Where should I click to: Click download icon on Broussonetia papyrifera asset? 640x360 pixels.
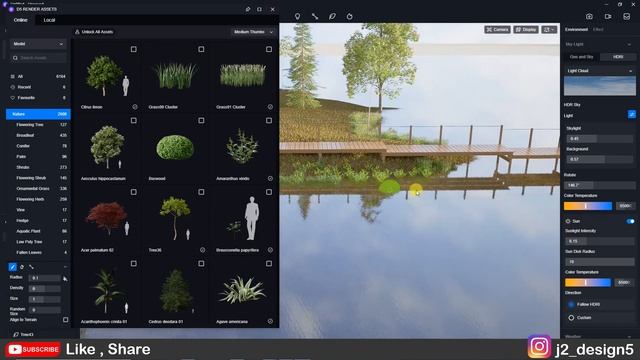tap(270, 250)
